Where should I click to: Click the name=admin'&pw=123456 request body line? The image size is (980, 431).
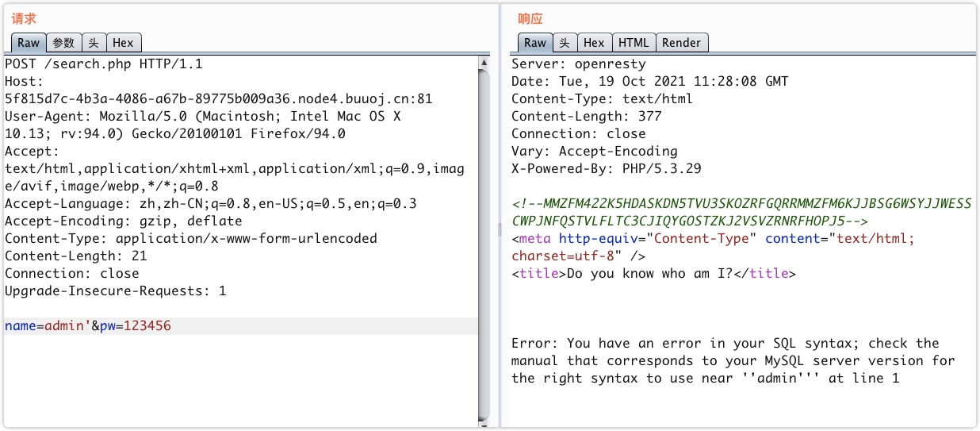click(88, 326)
